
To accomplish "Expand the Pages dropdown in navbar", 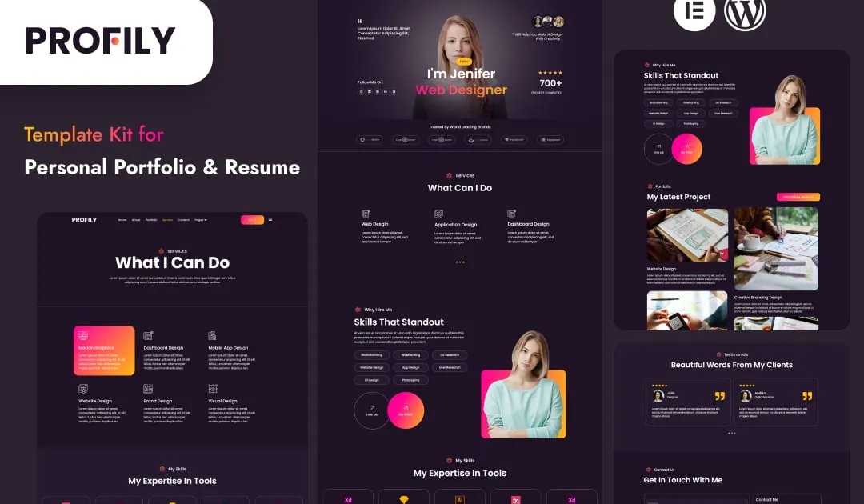I will pos(200,220).
